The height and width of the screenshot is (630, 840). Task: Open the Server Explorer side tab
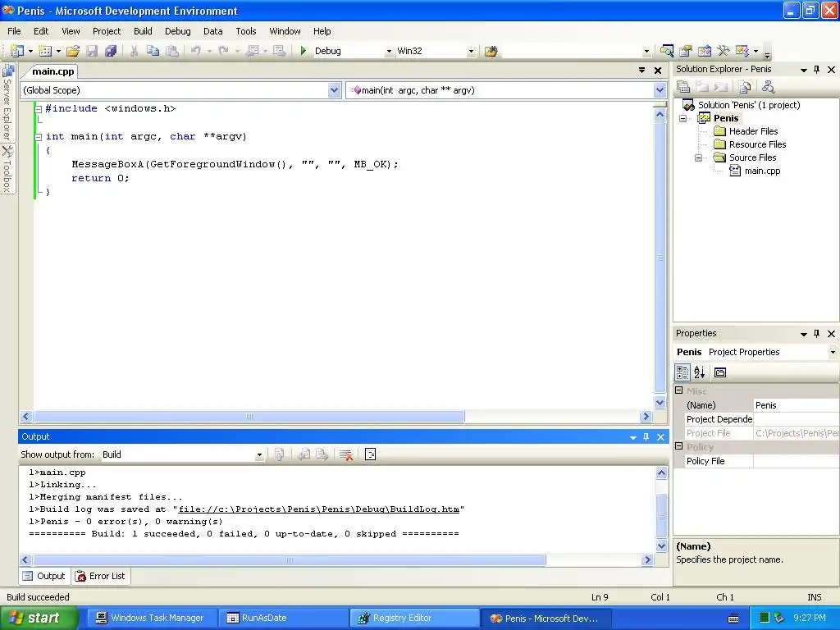click(7, 103)
